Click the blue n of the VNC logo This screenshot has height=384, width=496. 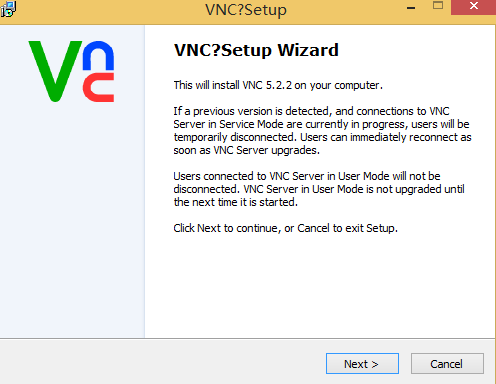(98, 55)
